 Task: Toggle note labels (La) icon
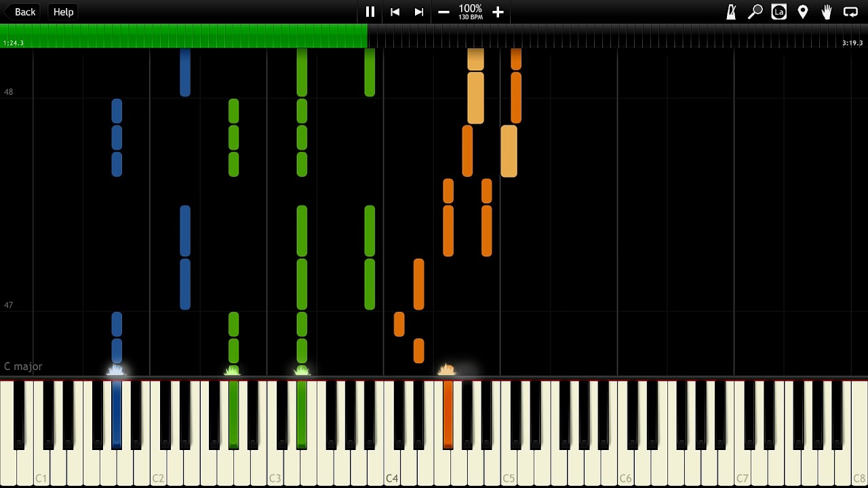click(779, 12)
